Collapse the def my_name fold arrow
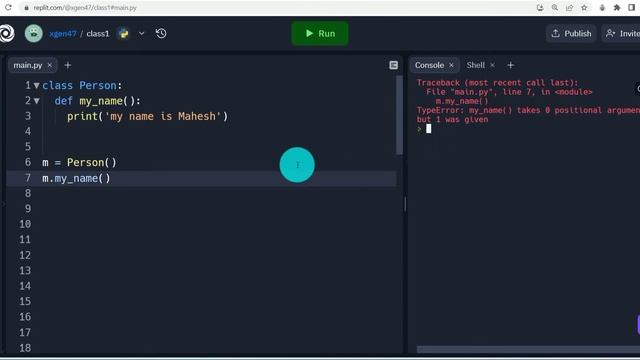Viewport: 640px width, 360px height. (37, 101)
